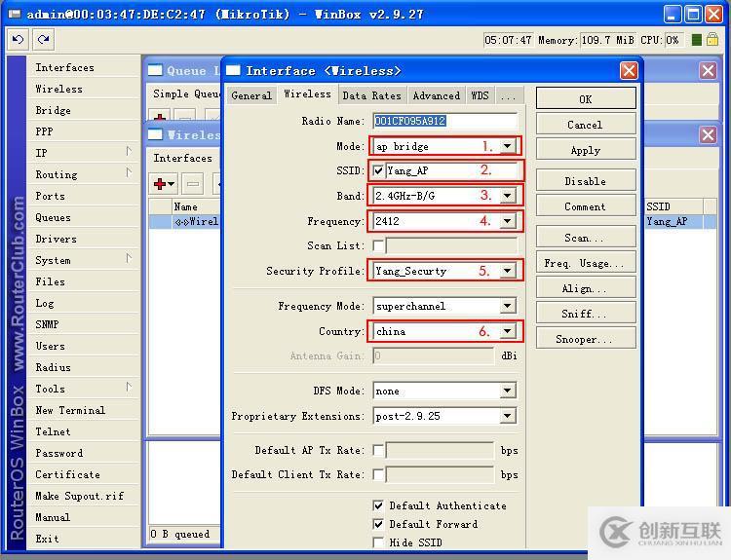Toggle the SSID checkbox
Screen dimensions: 731x560
tap(378, 171)
